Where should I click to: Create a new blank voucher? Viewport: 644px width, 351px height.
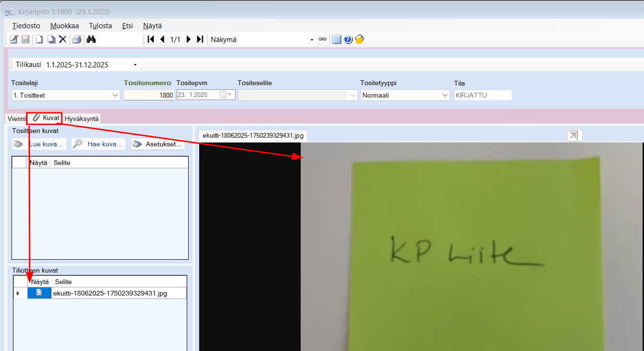click(x=40, y=39)
